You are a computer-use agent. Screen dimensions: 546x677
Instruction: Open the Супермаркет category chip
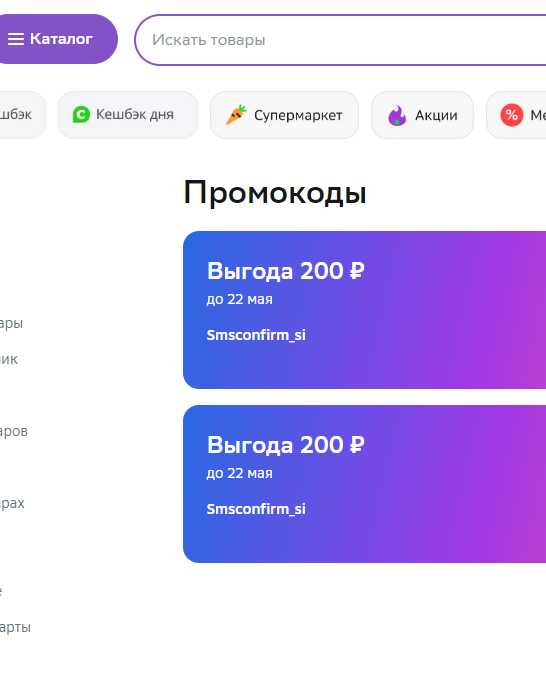[x=284, y=115]
